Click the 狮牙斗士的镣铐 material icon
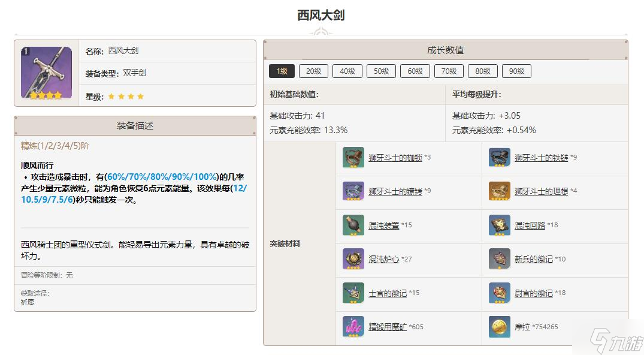644x355 pixels. [x=353, y=191]
